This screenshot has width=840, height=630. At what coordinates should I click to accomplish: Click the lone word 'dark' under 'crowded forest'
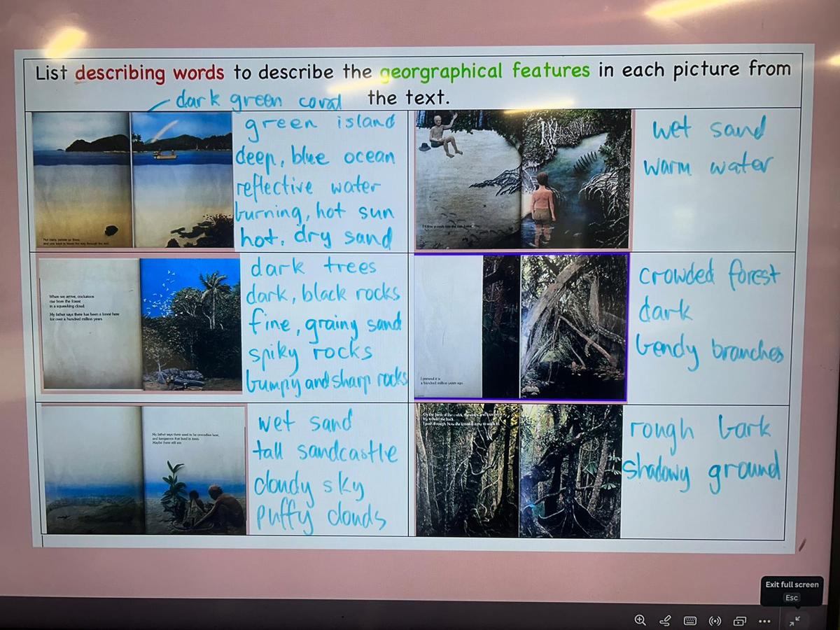click(665, 310)
